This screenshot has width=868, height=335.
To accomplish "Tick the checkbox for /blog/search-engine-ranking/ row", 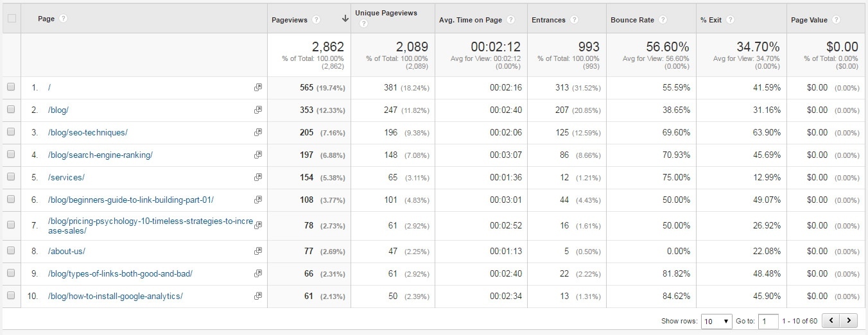I will click(11, 155).
